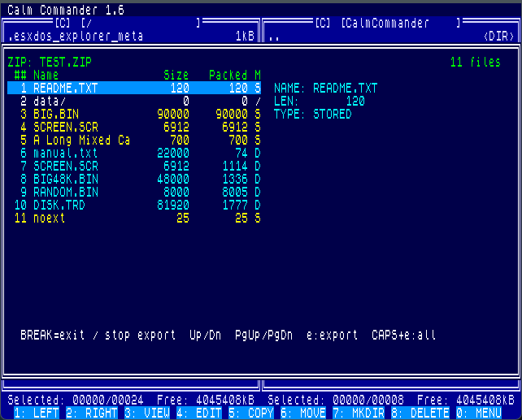Screen dimensions: 522x420
Task: Click the Name column header
Action: point(46,75)
